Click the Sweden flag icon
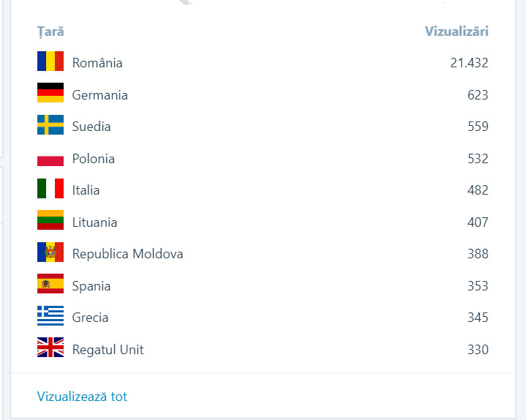Viewport: 526px width, 420px height. tap(50, 126)
